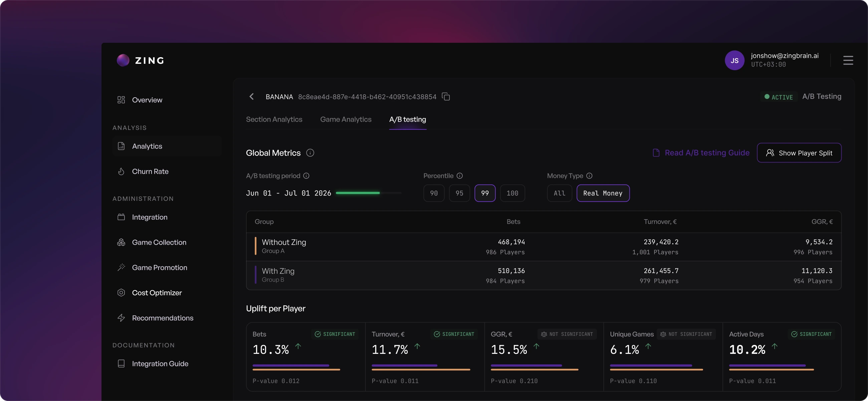The image size is (868, 401).
Task: Click the purple bar in Bets uplift card
Action: click(x=290, y=365)
